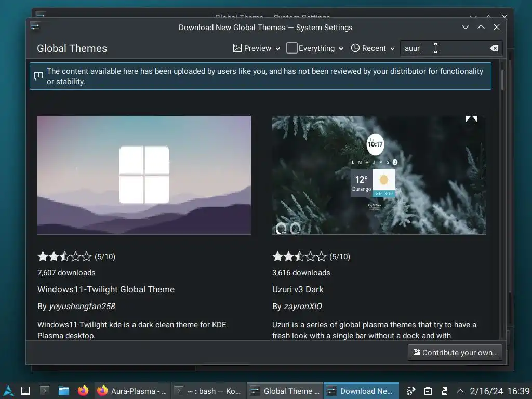Close the background Global Theme System Settings window
Viewport: 532px width, 399px height.
[x=504, y=17]
